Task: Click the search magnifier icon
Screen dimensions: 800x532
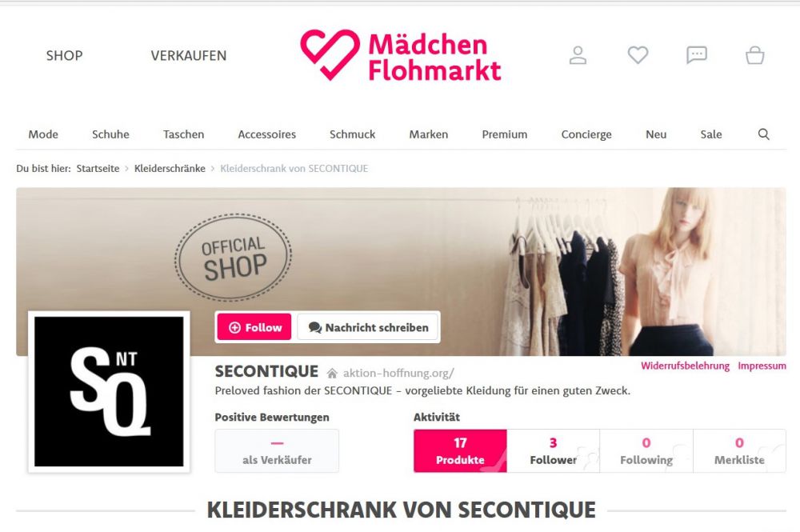Action: point(763,134)
